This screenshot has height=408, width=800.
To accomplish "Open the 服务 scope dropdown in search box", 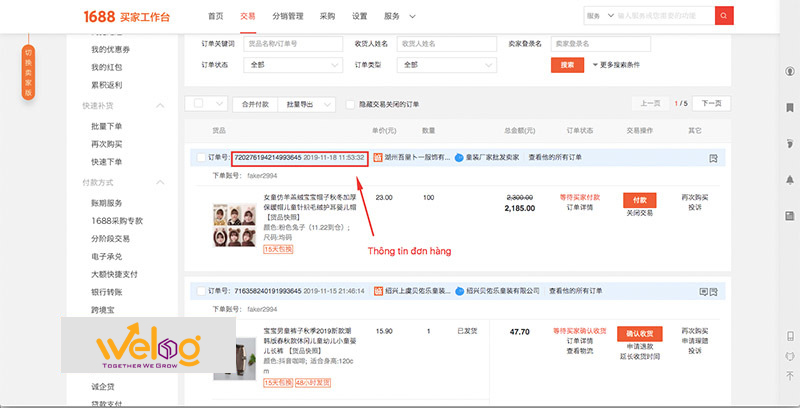I will (x=600, y=16).
